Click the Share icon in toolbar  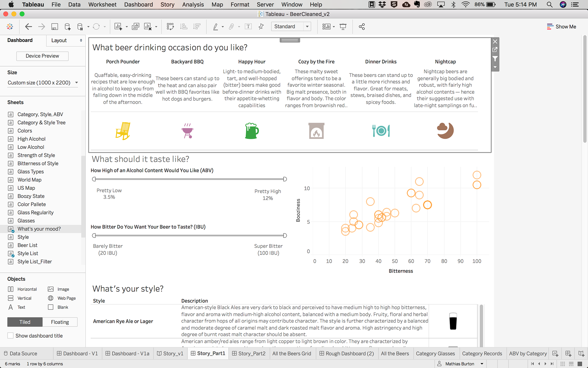pyautogui.click(x=362, y=27)
